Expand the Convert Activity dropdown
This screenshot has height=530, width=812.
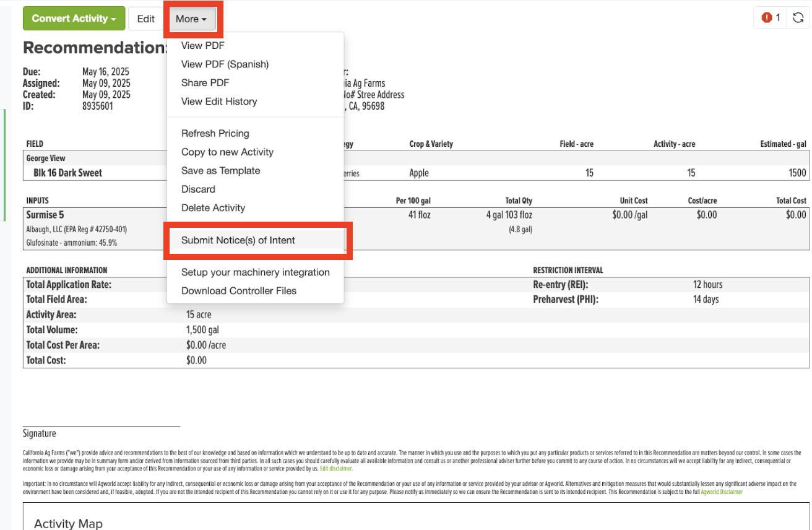[x=74, y=19]
